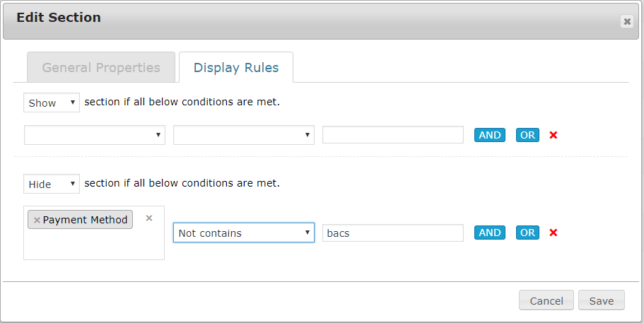Expand the empty field selector dropdown
644x323 pixels.
click(95, 135)
